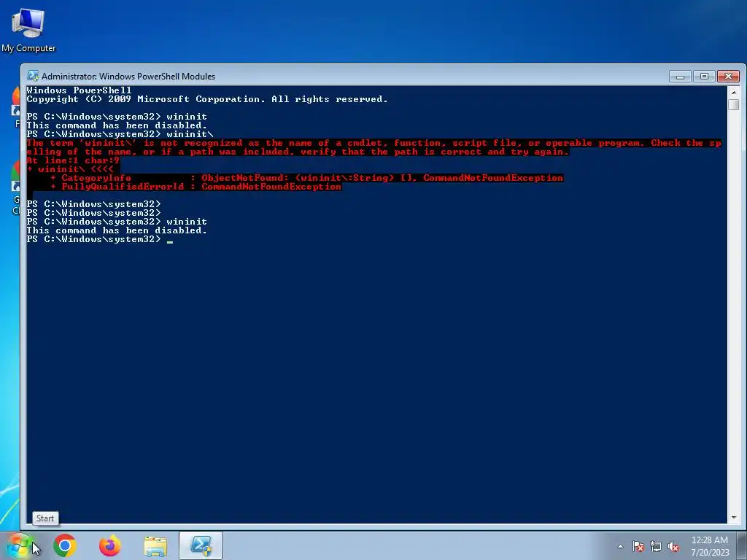The image size is (747, 560).
Task: Show hidden tray icons arrow
Action: click(x=620, y=546)
